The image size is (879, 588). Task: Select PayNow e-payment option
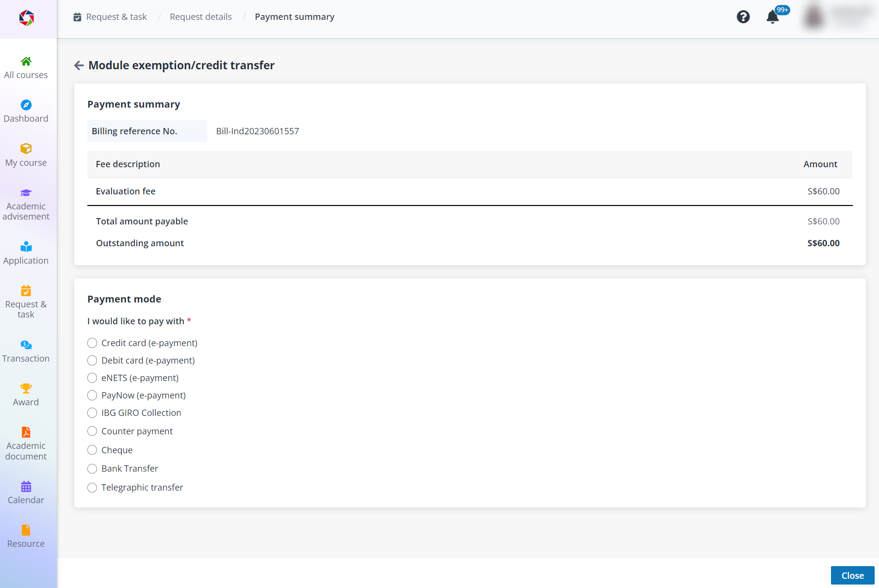[92, 395]
